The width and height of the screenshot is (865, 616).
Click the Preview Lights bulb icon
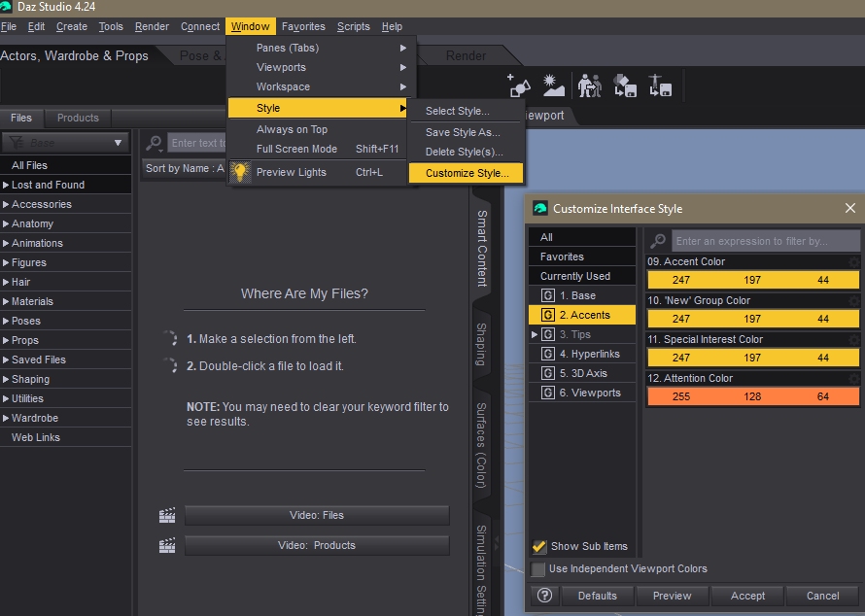[x=240, y=172]
